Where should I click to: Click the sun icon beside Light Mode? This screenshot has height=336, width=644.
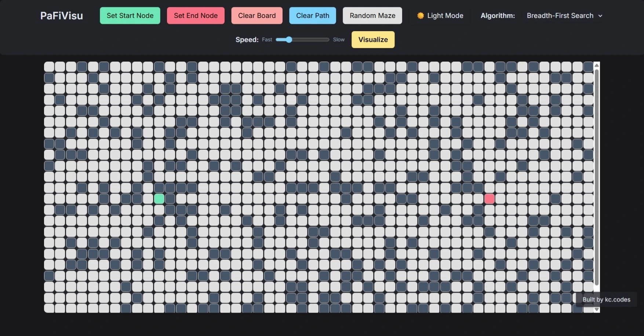421,16
